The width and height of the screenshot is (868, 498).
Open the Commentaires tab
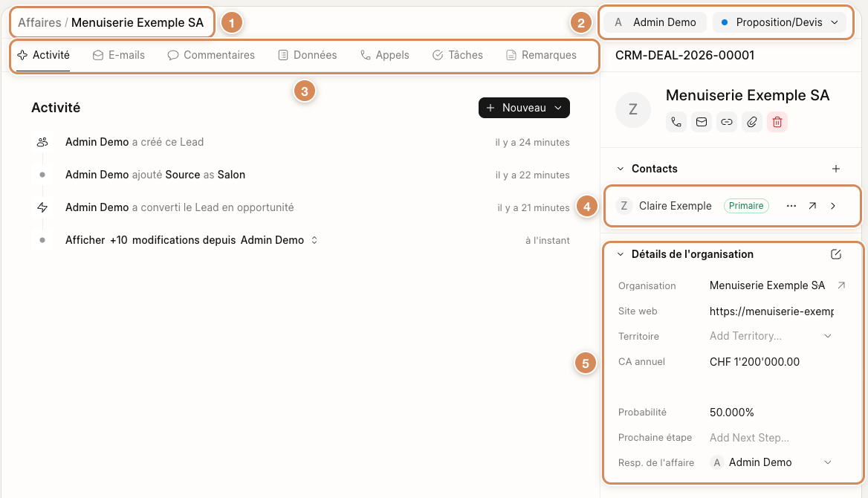point(211,55)
